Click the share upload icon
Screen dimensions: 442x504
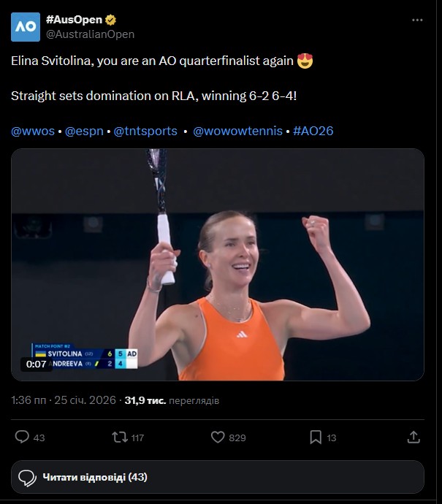pyautogui.click(x=413, y=437)
